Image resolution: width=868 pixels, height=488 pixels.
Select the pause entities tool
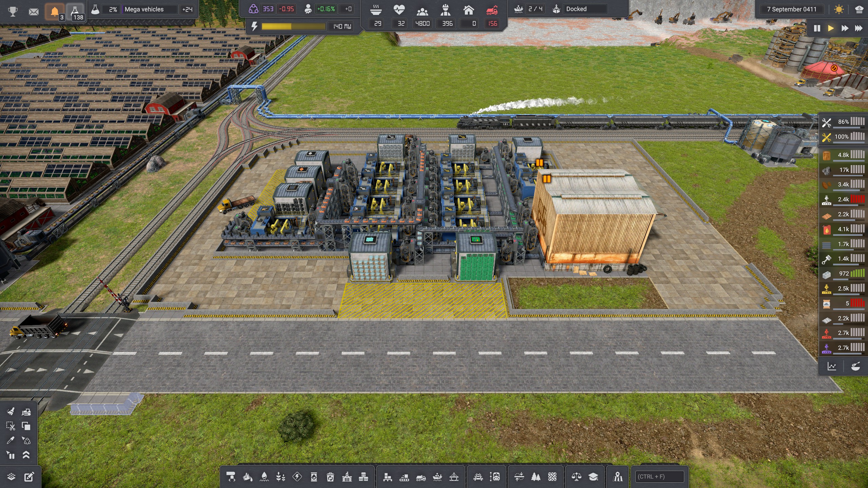[11, 455]
